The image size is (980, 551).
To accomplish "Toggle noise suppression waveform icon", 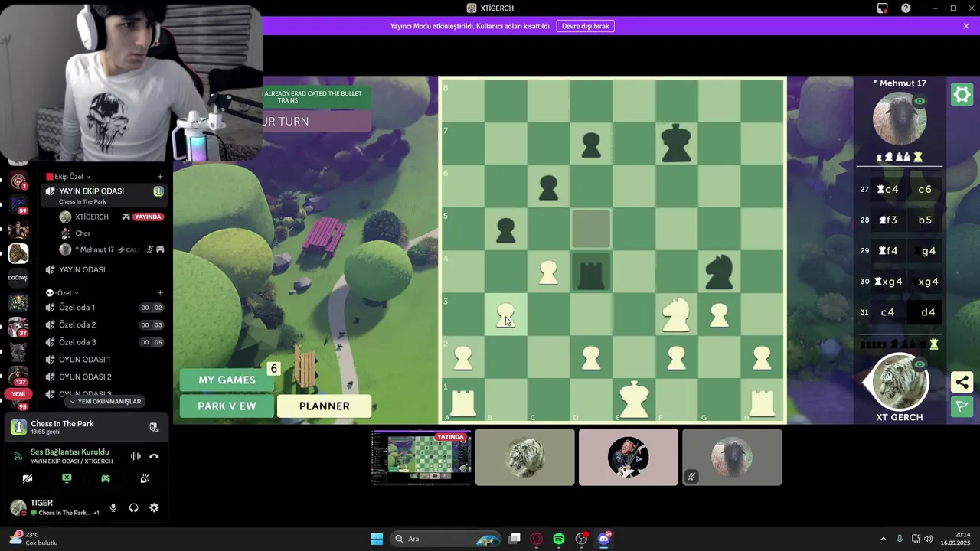I will (x=136, y=456).
